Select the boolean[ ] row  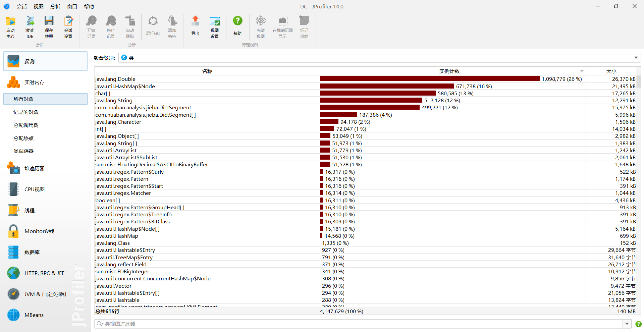pos(365,200)
